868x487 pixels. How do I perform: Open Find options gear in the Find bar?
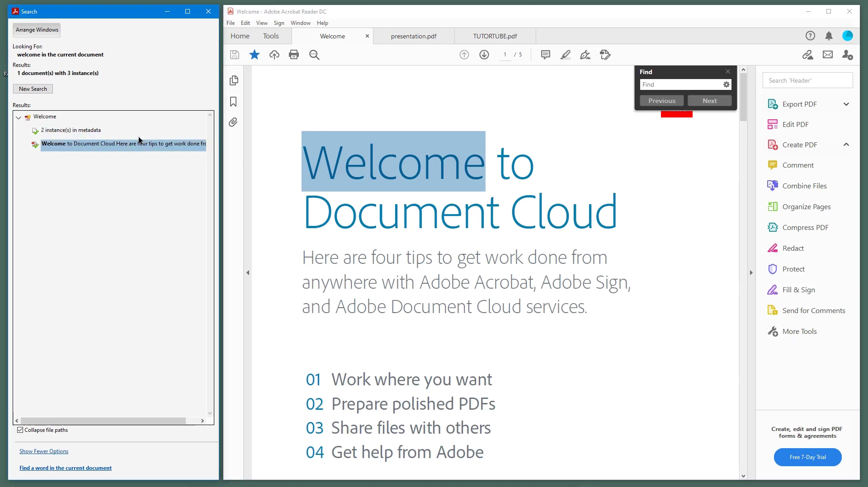pos(726,84)
